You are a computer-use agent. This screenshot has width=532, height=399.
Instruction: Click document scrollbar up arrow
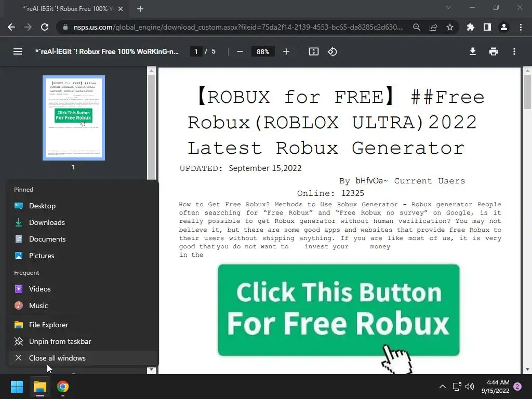click(x=527, y=71)
